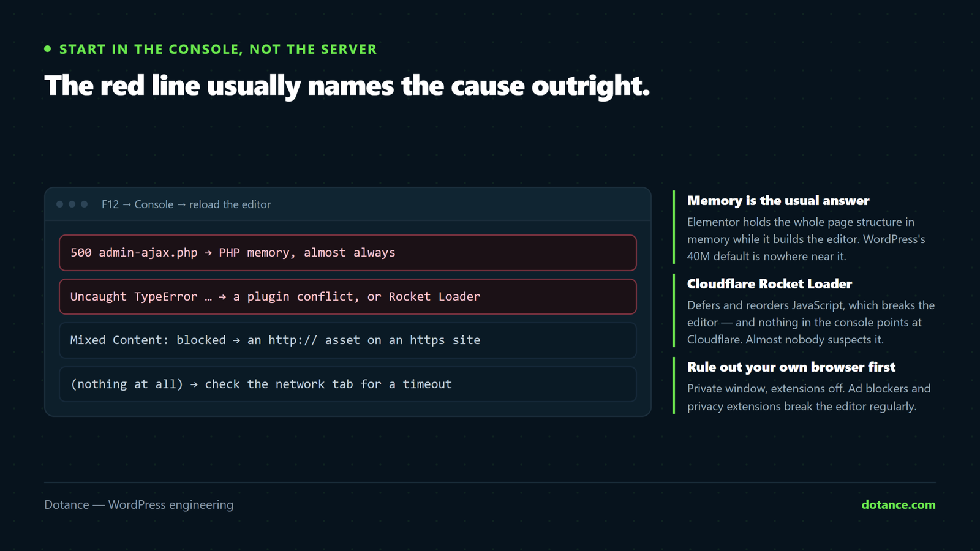This screenshot has width=980, height=551.
Task: Click the 'Memory is the usual answer' heading
Action: click(x=778, y=201)
